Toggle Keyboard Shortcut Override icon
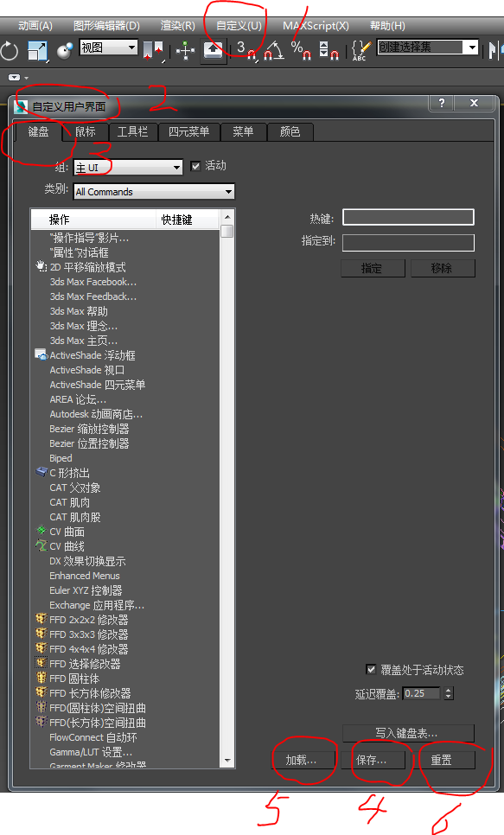The width and height of the screenshot is (504, 835). point(213,51)
